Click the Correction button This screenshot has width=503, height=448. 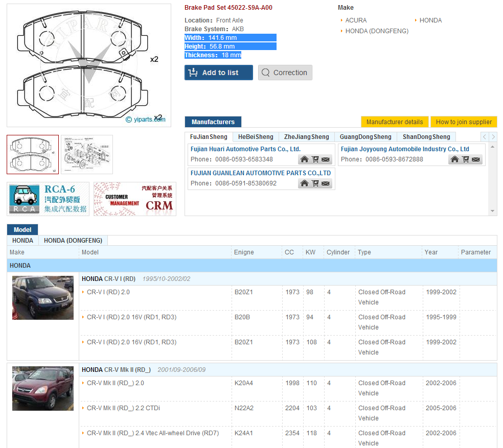coord(285,73)
